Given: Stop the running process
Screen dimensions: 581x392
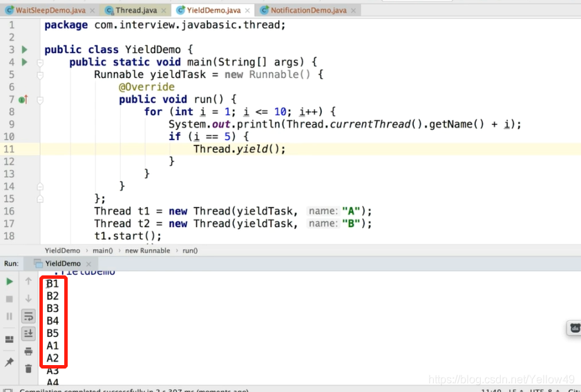Looking at the screenshot, I should [10, 299].
